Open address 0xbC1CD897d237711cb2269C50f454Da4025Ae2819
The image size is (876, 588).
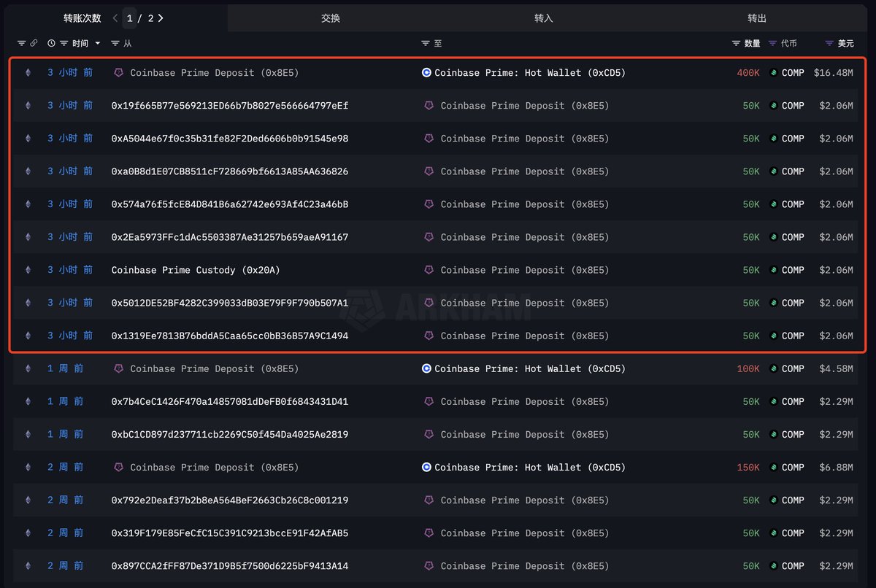click(x=230, y=434)
